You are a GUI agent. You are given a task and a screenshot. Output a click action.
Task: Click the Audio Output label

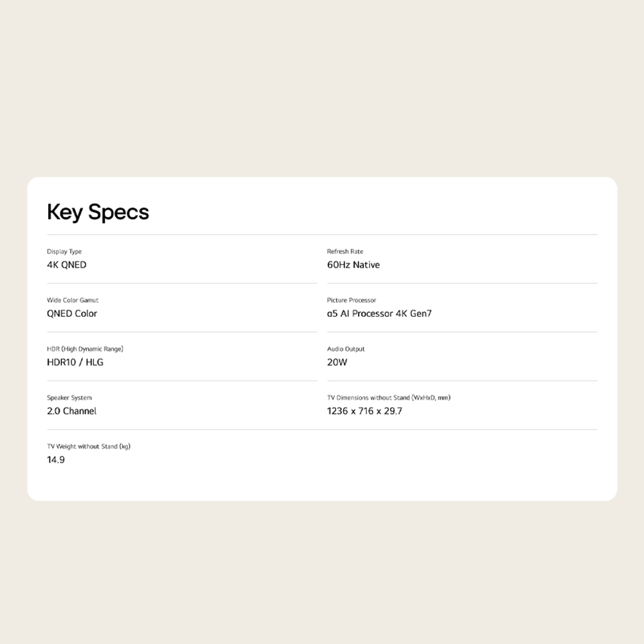point(346,349)
